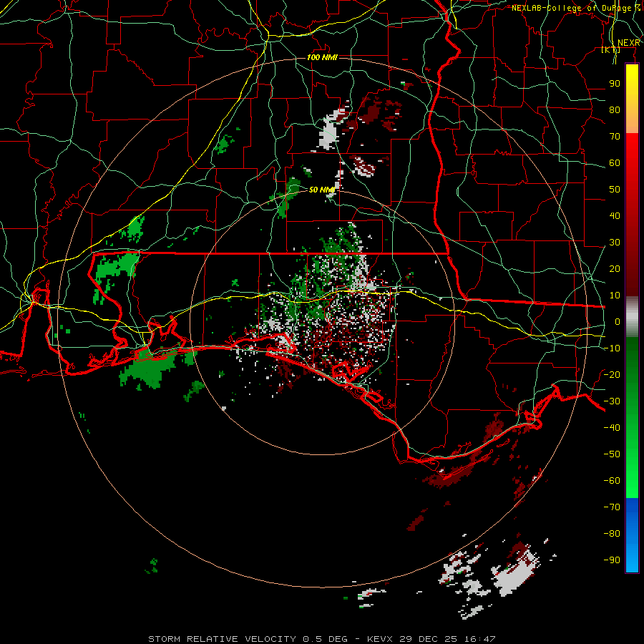Click the "40" value on velocity scale

pyautogui.click(x=615, y=216)
